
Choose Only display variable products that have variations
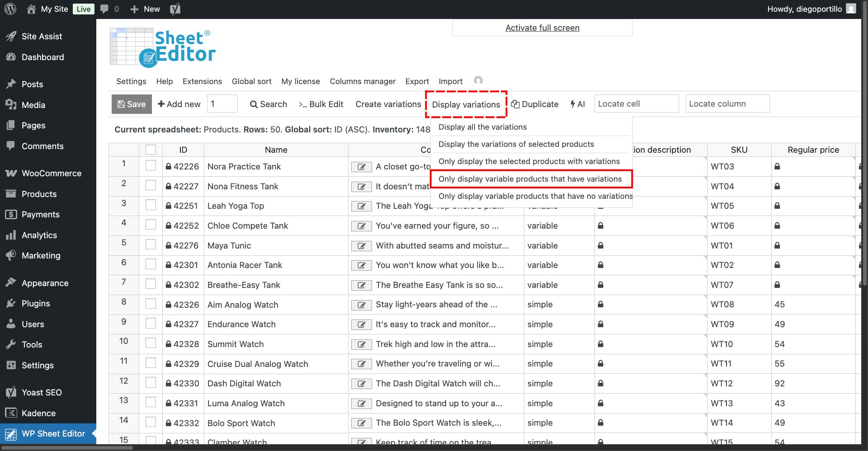pos(530,179)
